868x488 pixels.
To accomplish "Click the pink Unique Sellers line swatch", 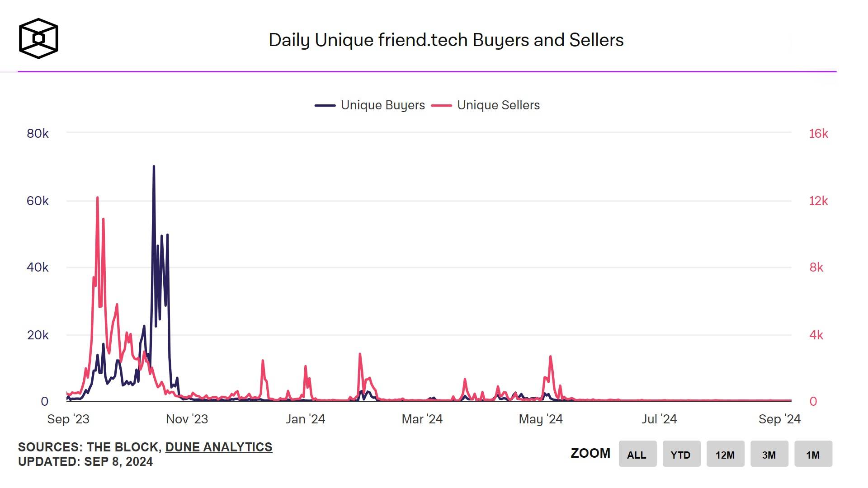I will [x=441, y=105].
